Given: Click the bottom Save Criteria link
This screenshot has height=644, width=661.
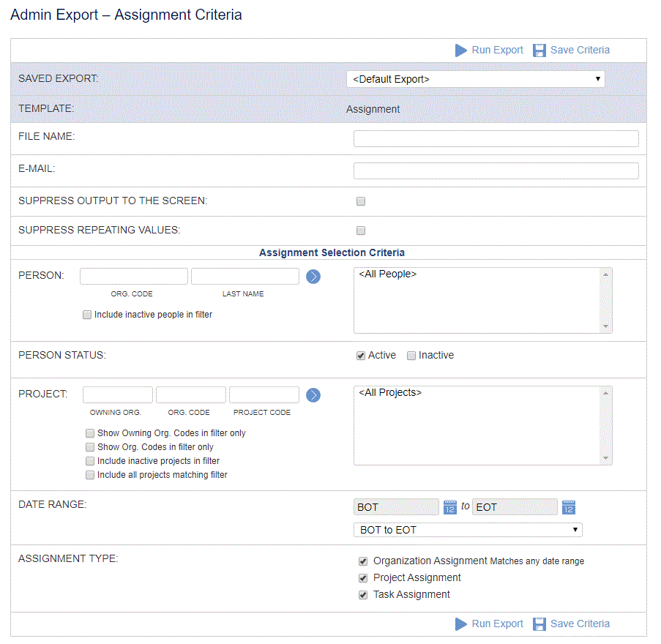Looking at the screenshot, I should pyautogui.click(x=580, y=624).
